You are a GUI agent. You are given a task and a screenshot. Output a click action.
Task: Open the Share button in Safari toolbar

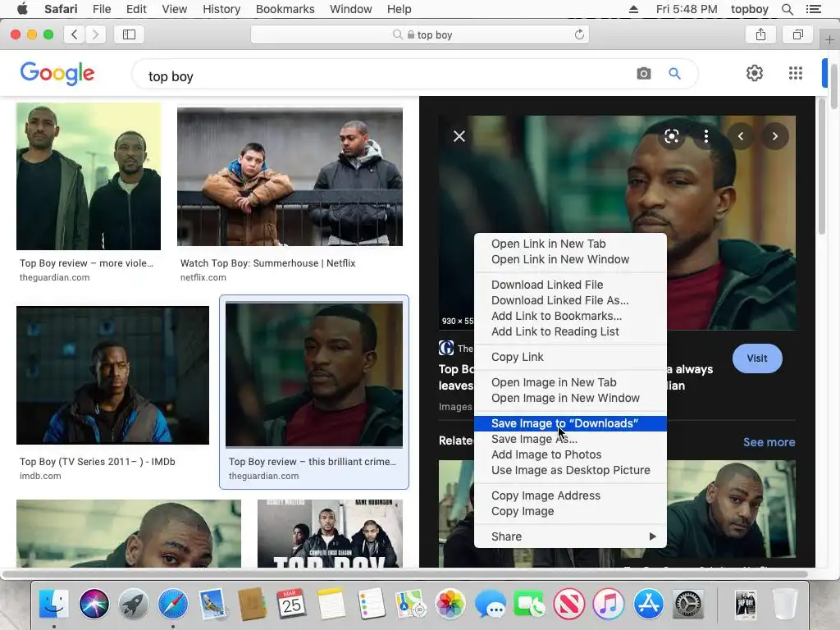[x=760, y=34]
